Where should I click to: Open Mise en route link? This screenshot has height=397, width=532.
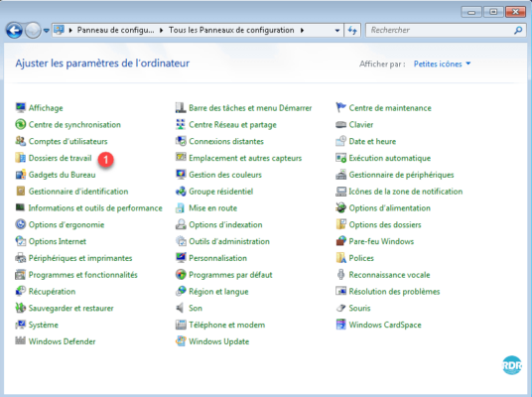212,208
